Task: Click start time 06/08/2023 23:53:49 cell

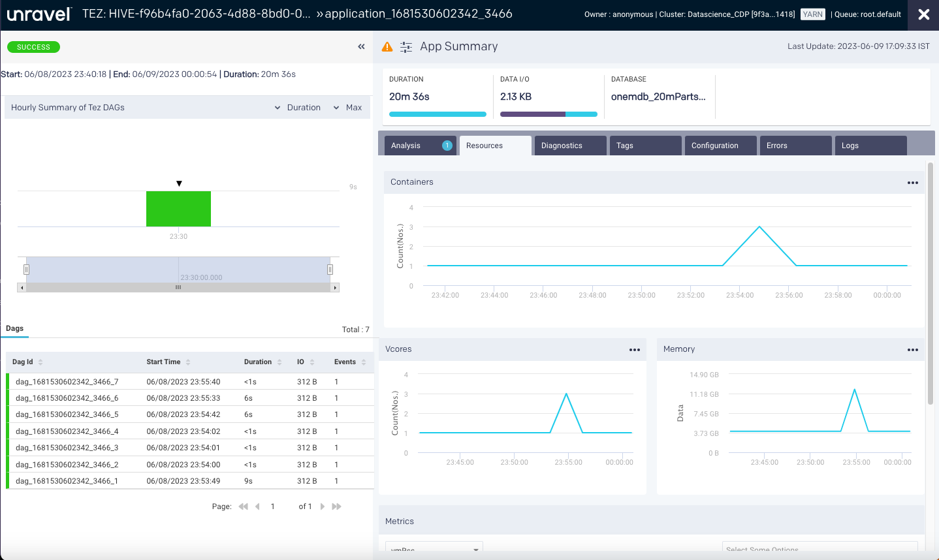Action: (x=183, y=481)
